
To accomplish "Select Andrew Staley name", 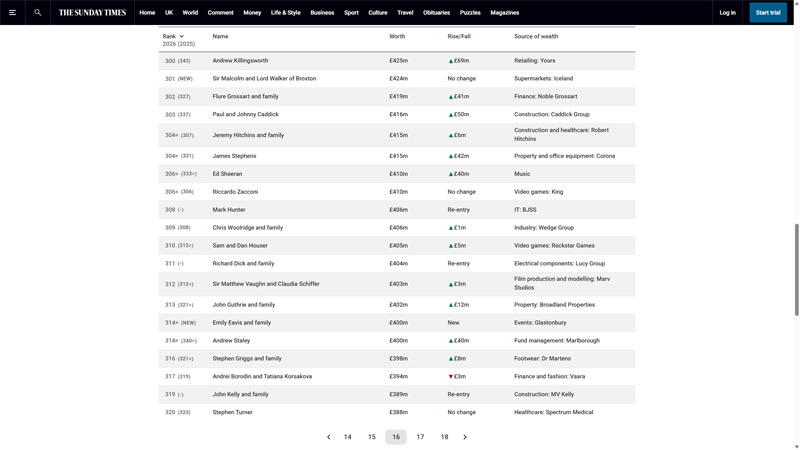I will coord(231,340).
